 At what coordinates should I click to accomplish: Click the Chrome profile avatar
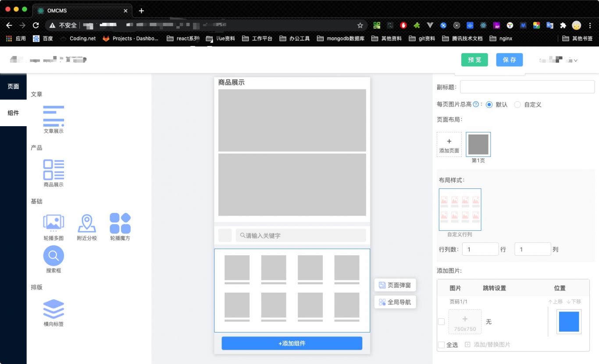coord(577,25)
